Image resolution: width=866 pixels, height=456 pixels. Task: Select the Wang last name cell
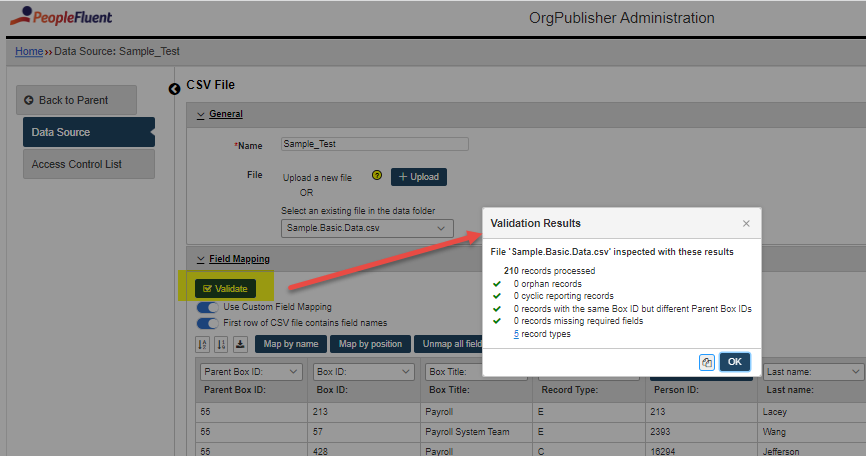(811, 432)
